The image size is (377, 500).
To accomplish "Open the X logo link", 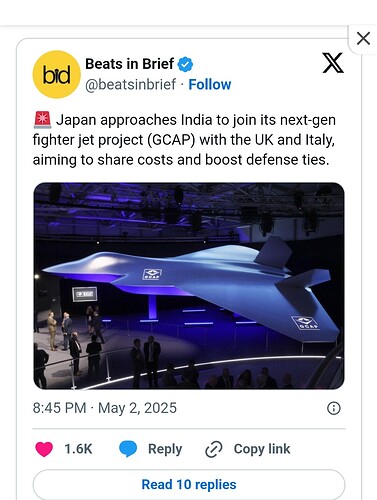I will (x=333, y=63).
